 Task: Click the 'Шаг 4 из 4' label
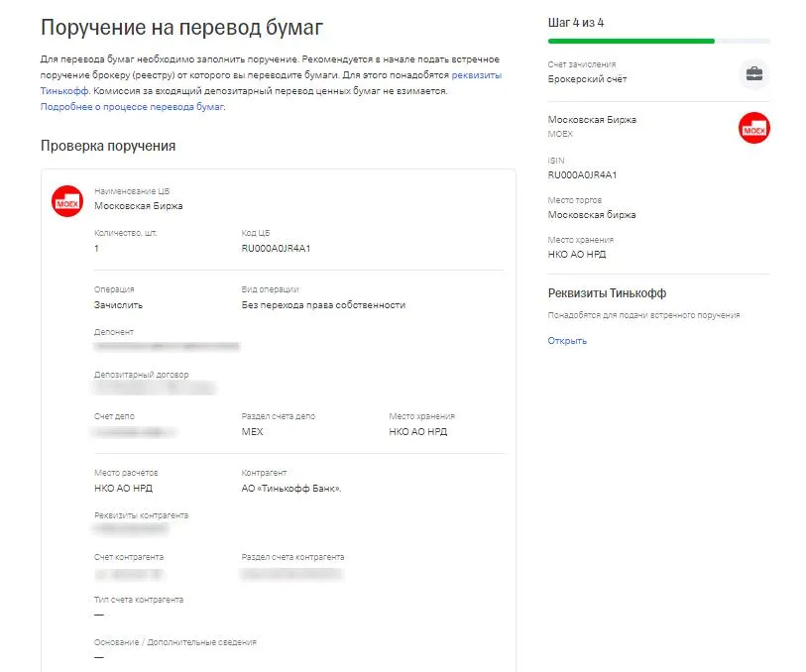point(576,23)
